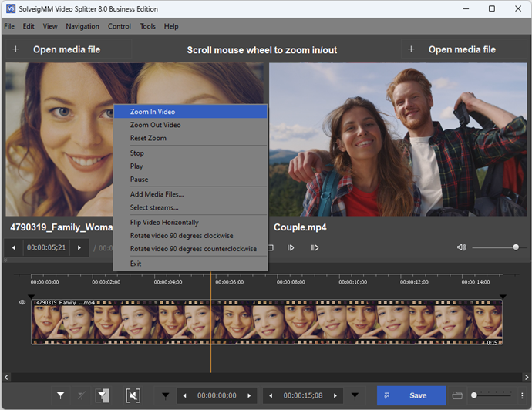Screen dimensions: 532x410
Task: Mute audio with the speaker icon
Action: (461, 247)
